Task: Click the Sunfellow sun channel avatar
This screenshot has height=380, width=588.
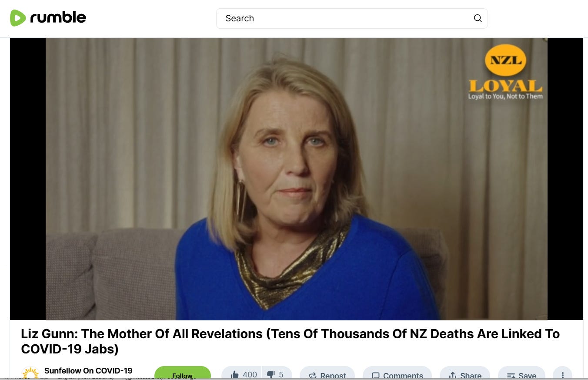Action: pyautogui.click(x=30, y=373)
